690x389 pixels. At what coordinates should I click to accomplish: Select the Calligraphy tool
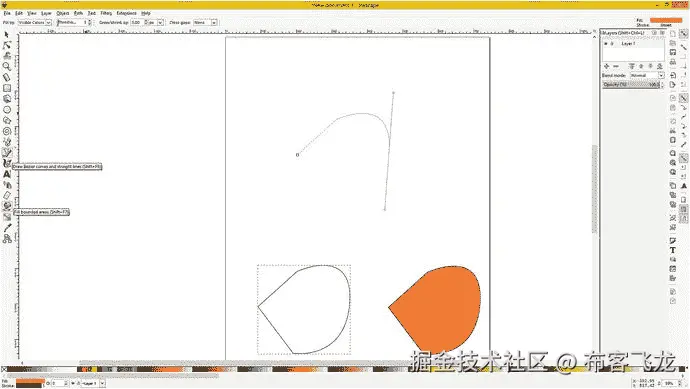[7, 163]
